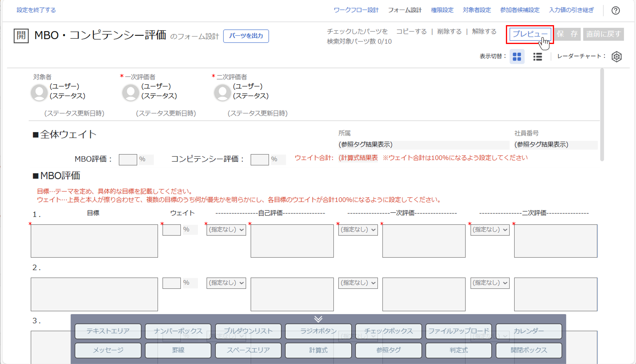
Task: Open the 自己評価 dropdown for goal 1
Action: click(226, 229)
